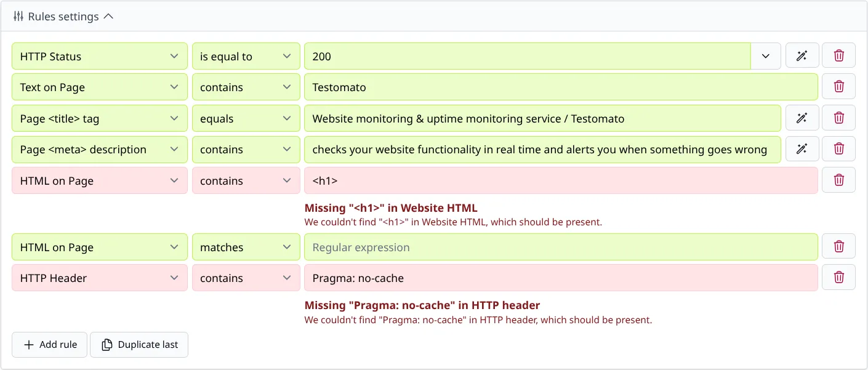The height and width of the screenshot is (370, 868).
Task: Delete the HTTP Status rule
Action: pyautogui.click(x=838, y=55)
